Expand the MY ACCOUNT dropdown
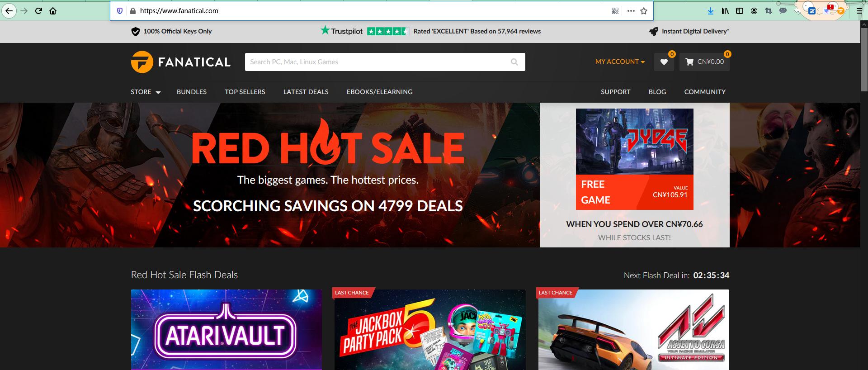The width and height of the screenshot is (868, 370). tap(620, 62)
